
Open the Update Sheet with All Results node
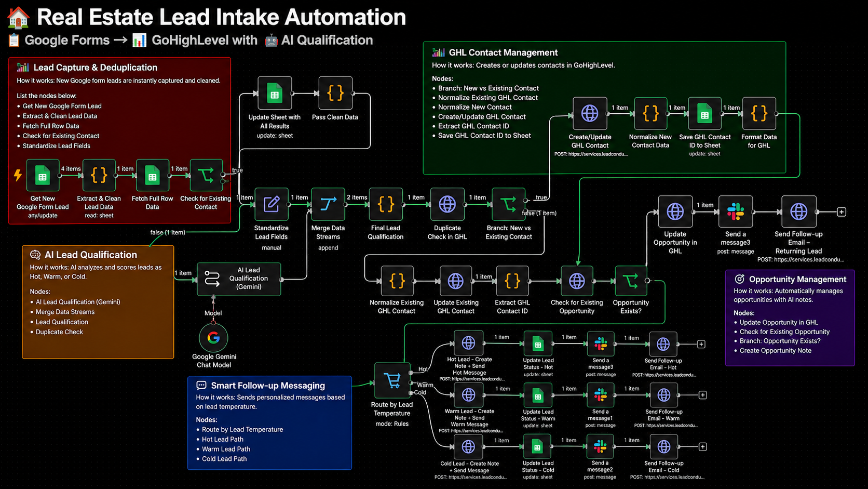coord(275,94)
